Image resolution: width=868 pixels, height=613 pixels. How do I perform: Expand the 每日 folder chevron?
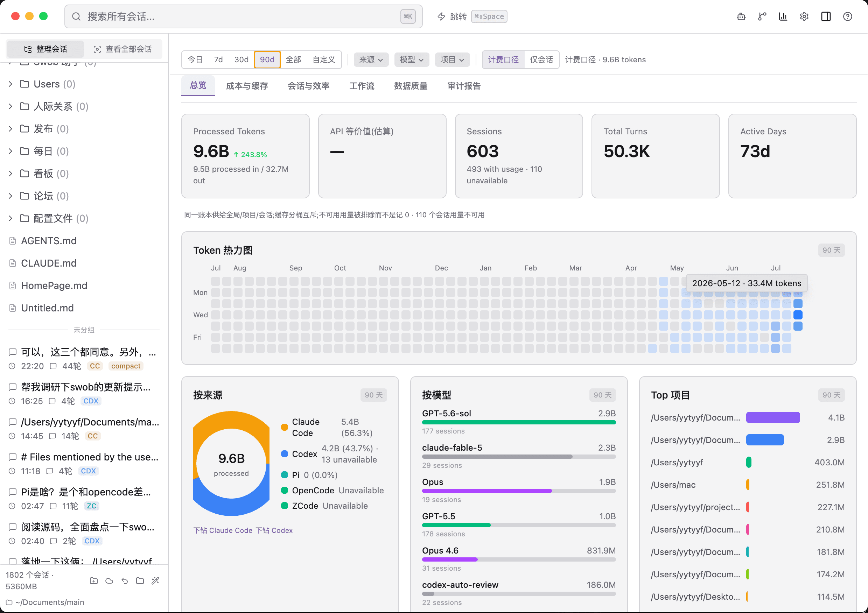click(10, 151)
